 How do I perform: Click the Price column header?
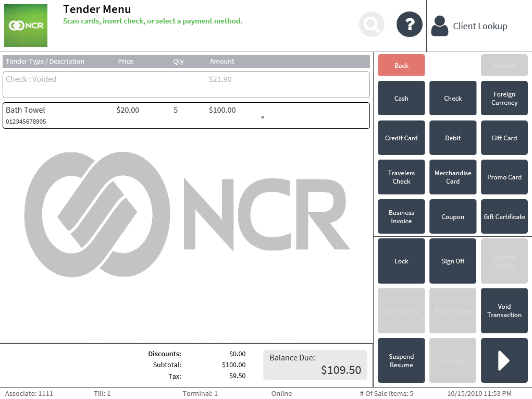[x=126, y=61]
